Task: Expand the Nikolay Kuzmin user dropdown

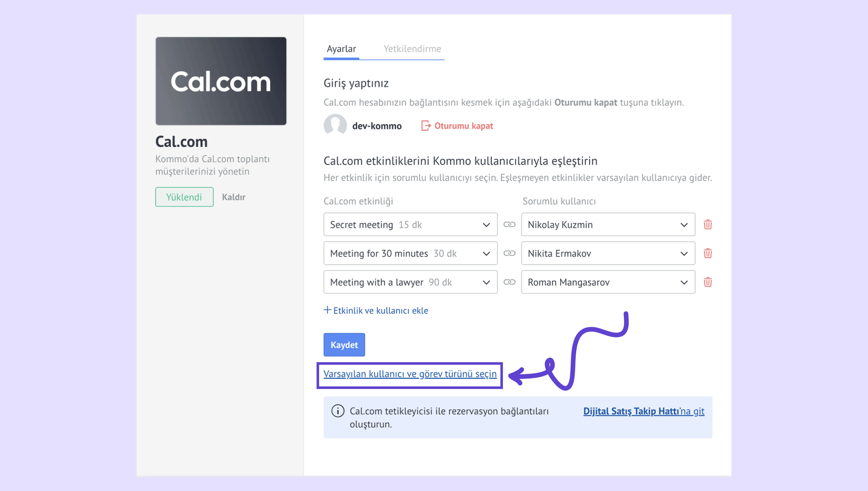Action: tap(608, 224)
